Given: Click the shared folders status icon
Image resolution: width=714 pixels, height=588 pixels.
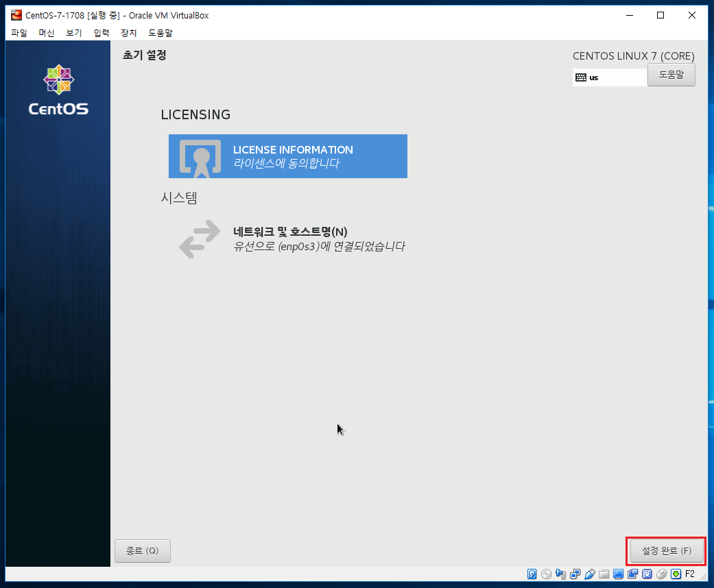Looking at the screenshot, I should point(604,574).
